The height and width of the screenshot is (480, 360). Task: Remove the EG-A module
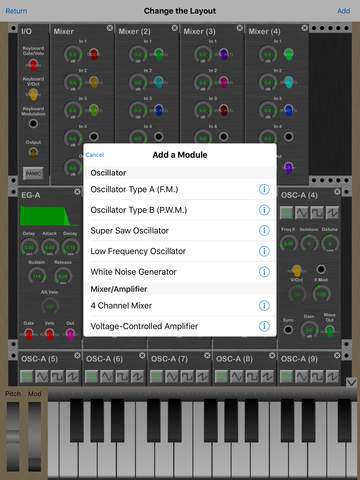coord(77,192)
